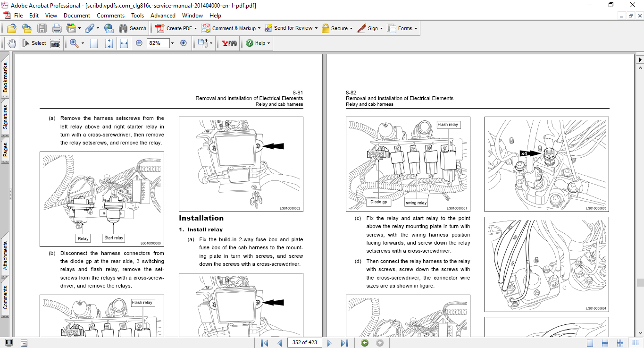This screenshot has height=348, width=644.
Task: Click the Search button
Action: 133,28
